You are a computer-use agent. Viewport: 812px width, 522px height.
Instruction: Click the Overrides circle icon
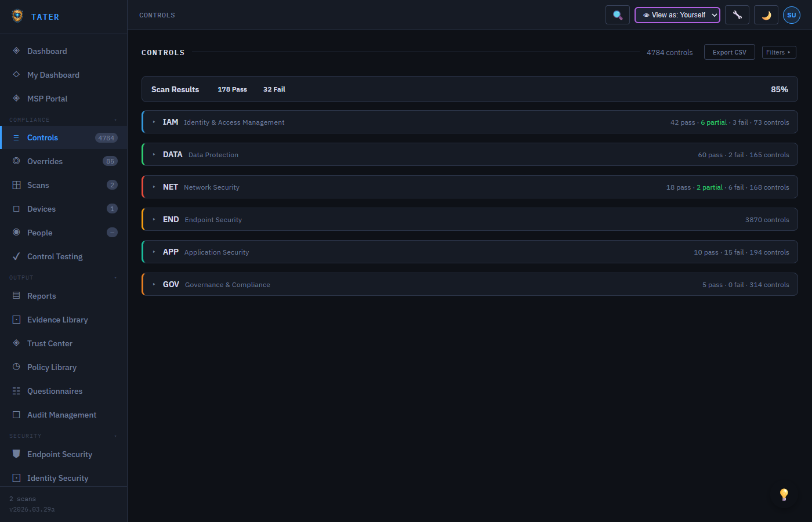coord(16,161)
